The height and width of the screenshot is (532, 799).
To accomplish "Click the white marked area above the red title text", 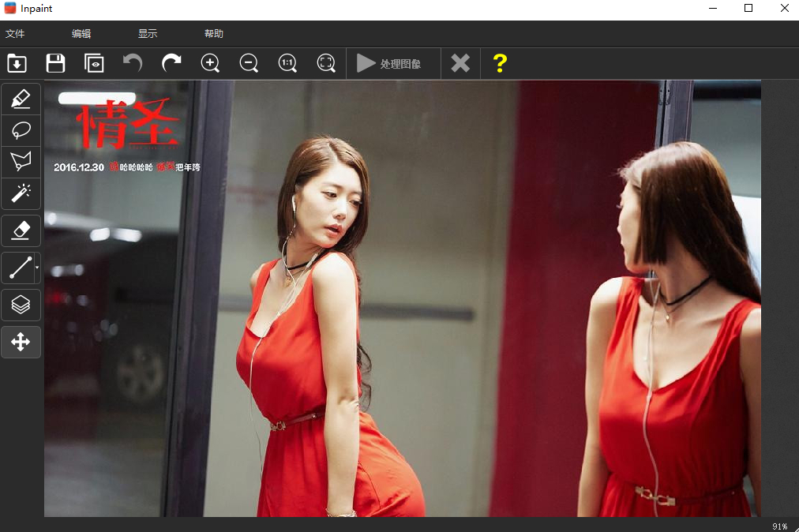I will pos(97,98).
